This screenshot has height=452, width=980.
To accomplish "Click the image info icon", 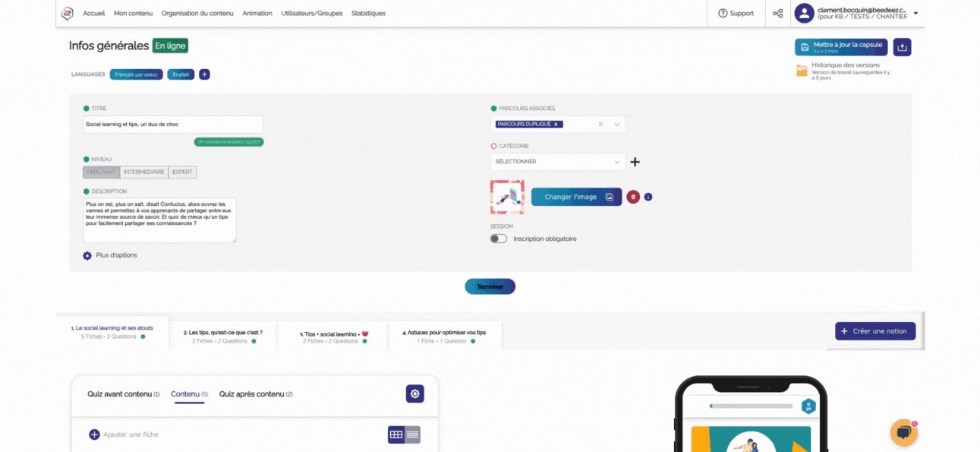I will click(x=648, y=198).
